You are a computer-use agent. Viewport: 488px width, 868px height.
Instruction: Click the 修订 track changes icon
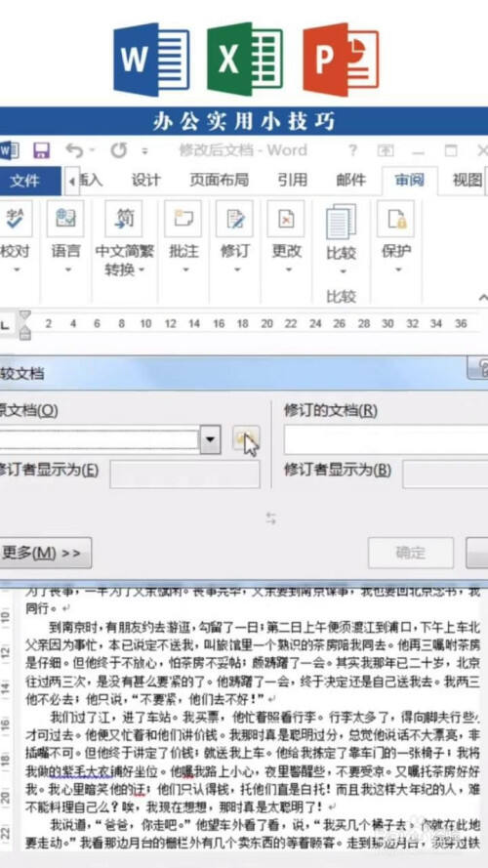[234, 219]
